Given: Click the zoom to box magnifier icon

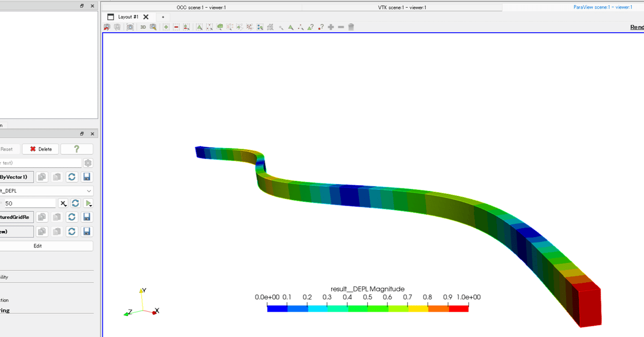Looking at the screenshot, I should point(153,27).
